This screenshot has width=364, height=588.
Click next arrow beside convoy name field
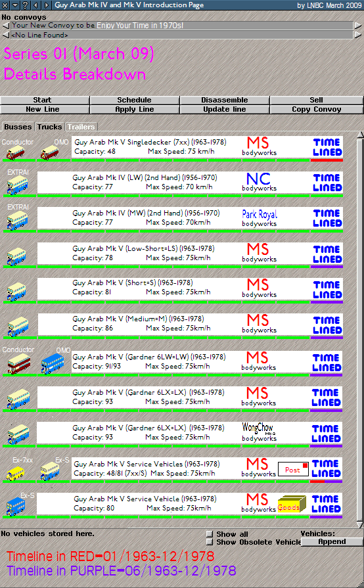tap(358, 26)
